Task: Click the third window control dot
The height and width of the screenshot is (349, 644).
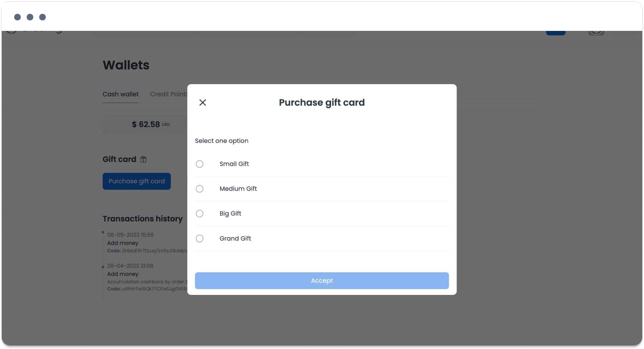Action: point(43,17)
